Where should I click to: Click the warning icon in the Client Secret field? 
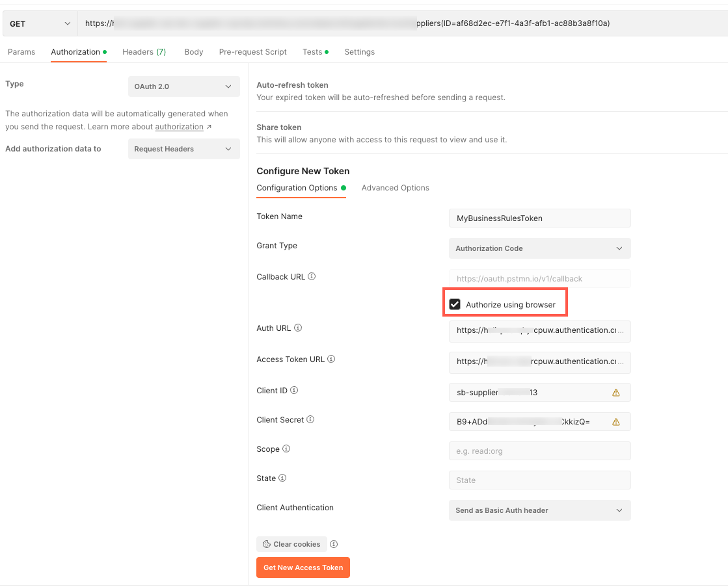(616, 421)
